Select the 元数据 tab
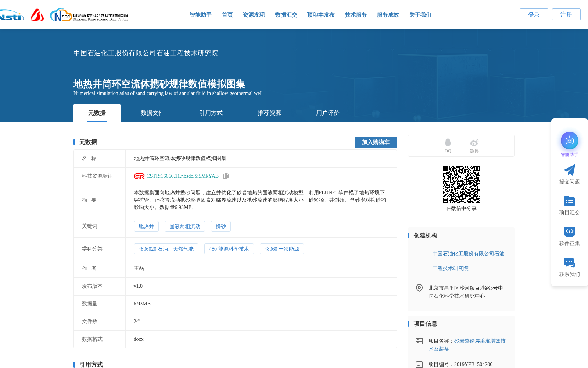This screenshot has height=368, width=588. (x=97, y=113)
